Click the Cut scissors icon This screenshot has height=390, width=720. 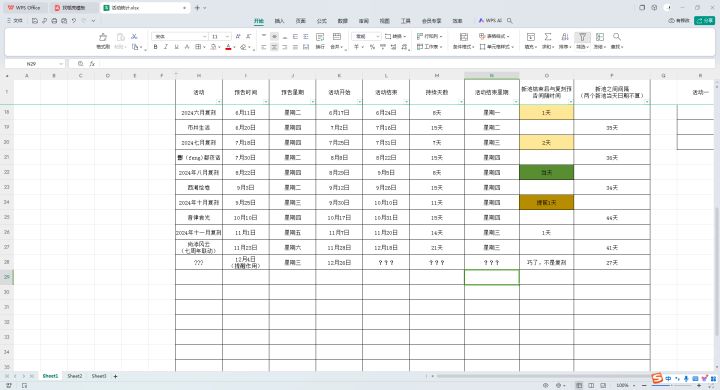134,36
